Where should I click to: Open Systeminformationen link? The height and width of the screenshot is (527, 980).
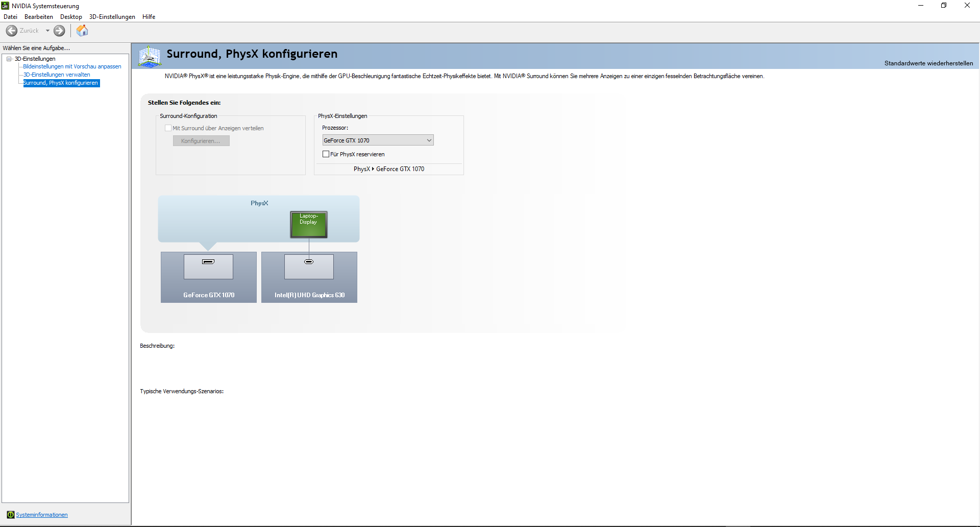coord(42,515)
